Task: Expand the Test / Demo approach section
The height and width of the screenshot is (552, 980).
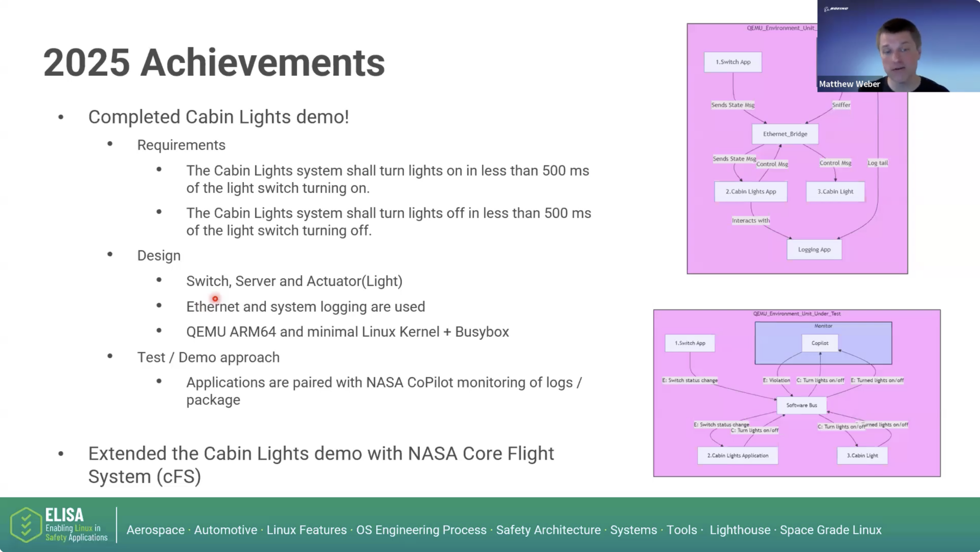Action: (x=209, y=357)
